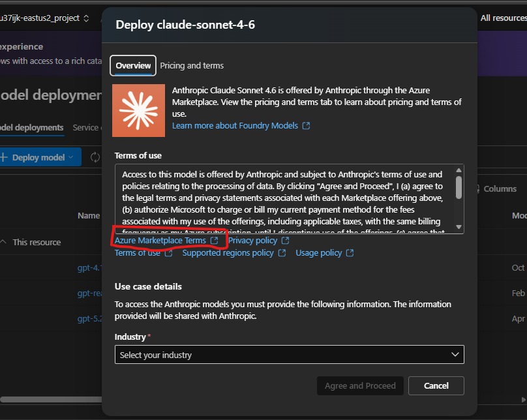Click external-link icon next to Azure Marketplace Terms
This screenshot has width=527, height=420.
[214, 240]
